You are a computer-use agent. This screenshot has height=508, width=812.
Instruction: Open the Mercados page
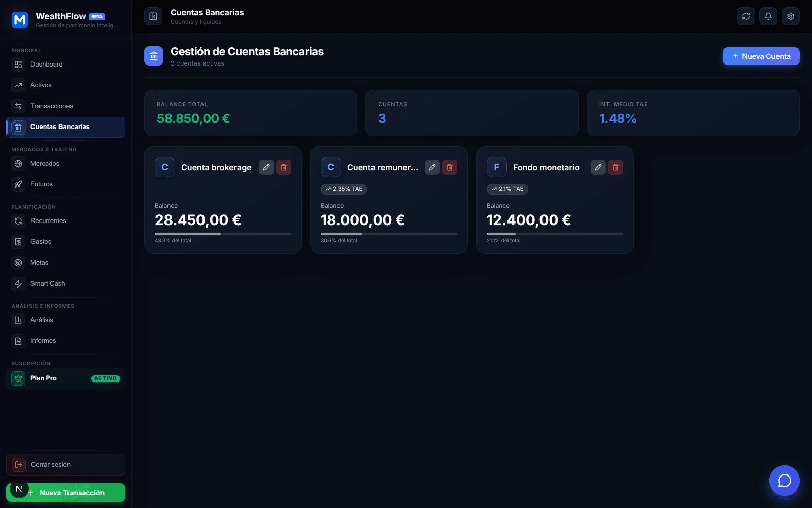click(x=65, y=164)
